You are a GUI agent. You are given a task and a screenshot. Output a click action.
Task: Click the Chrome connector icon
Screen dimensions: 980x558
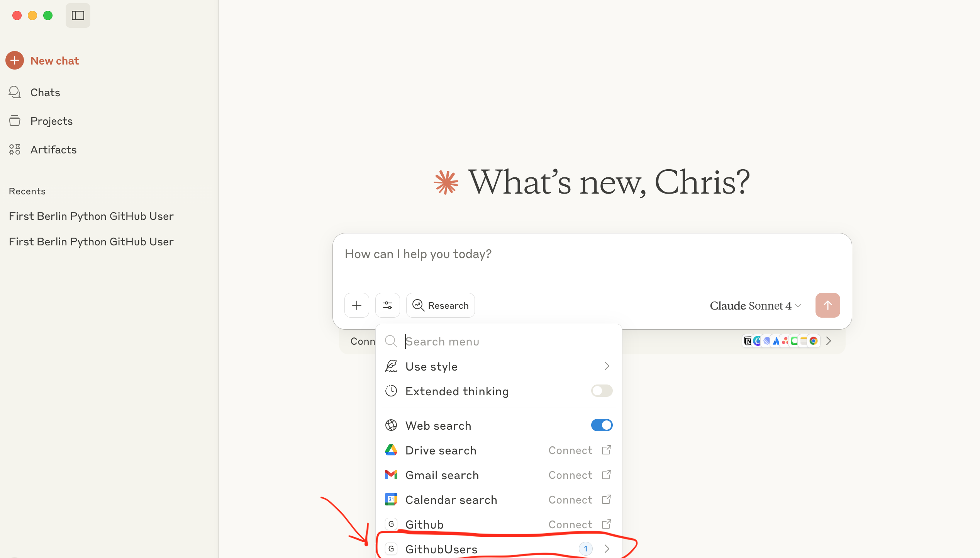[814, 341]
